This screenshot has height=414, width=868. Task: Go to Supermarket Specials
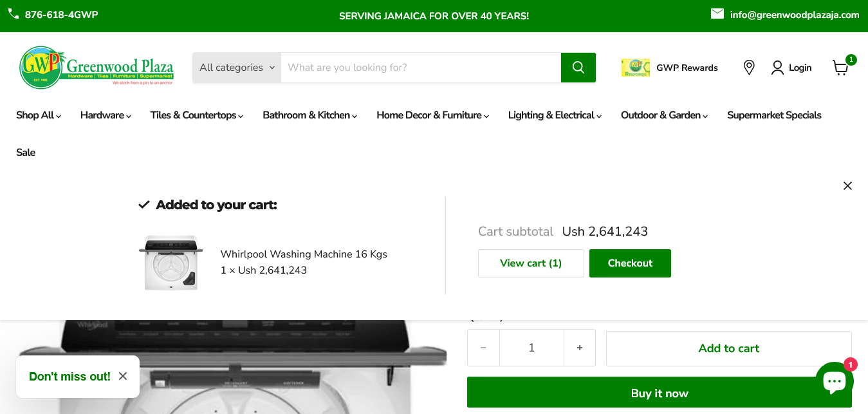774,115
